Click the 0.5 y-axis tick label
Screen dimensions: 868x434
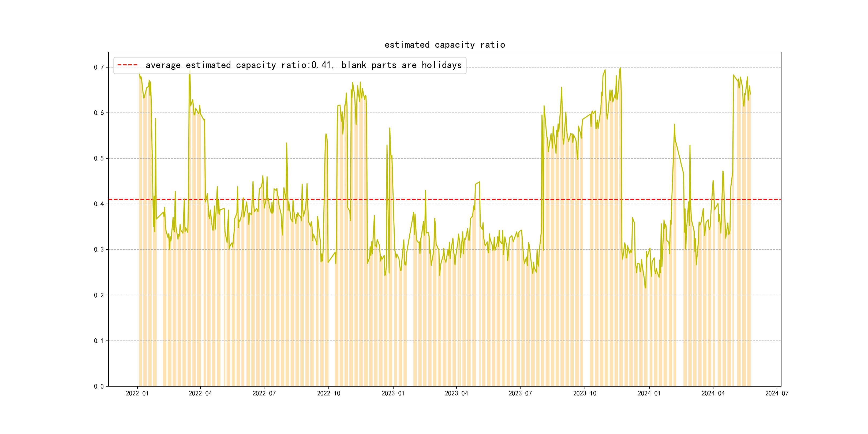99,158
